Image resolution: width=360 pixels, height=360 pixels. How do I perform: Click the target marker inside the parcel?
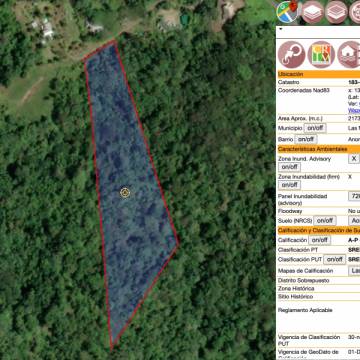[125, 193]
